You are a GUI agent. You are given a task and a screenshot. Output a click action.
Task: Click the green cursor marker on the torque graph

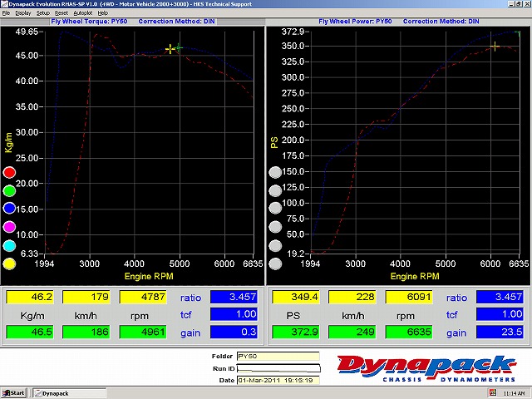point(179,48)
